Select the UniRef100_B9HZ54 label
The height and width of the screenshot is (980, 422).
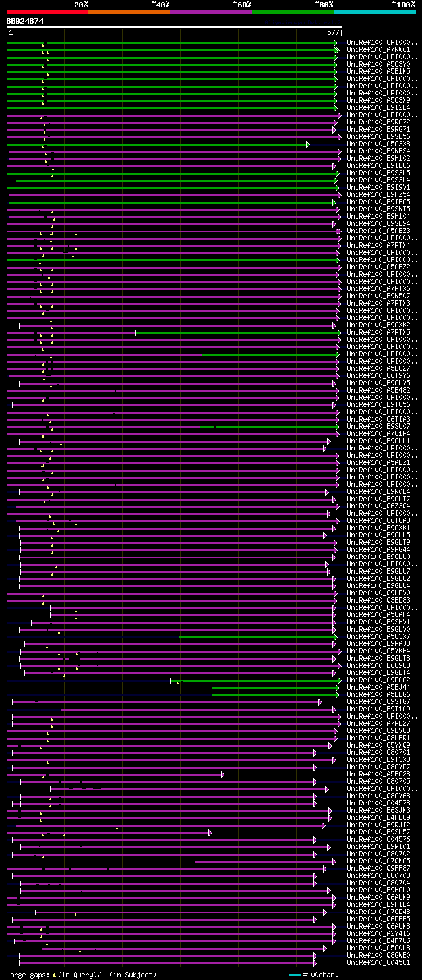378,195
